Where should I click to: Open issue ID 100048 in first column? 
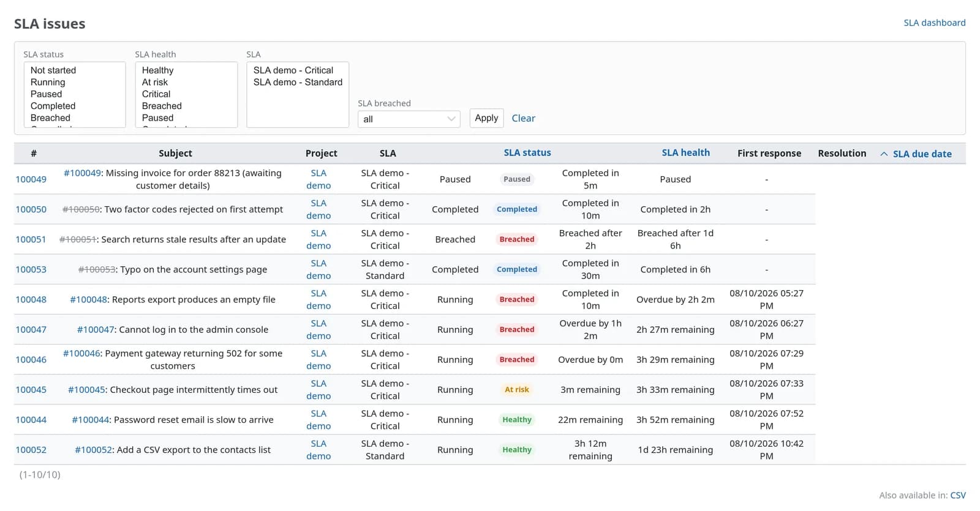pos(31,299)
